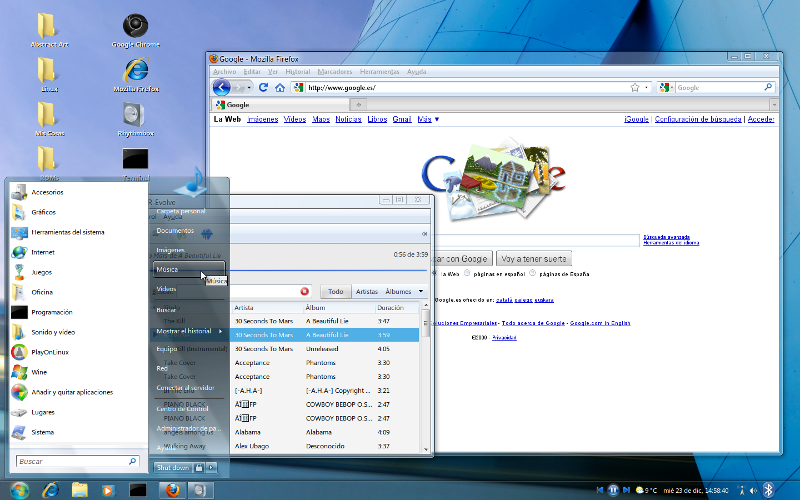800x500 pixels.
Task: Skip to previous track from the tray
Action: [x=600, y=490]
